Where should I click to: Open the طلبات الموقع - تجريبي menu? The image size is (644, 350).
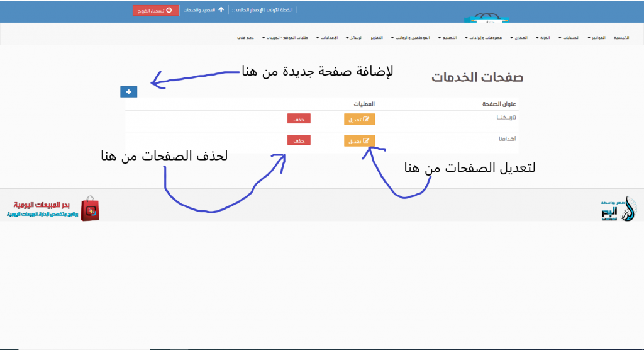point(289,38)
